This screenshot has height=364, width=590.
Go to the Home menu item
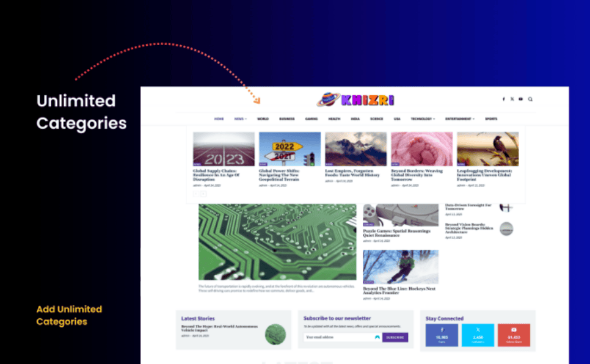pos(219,119)
